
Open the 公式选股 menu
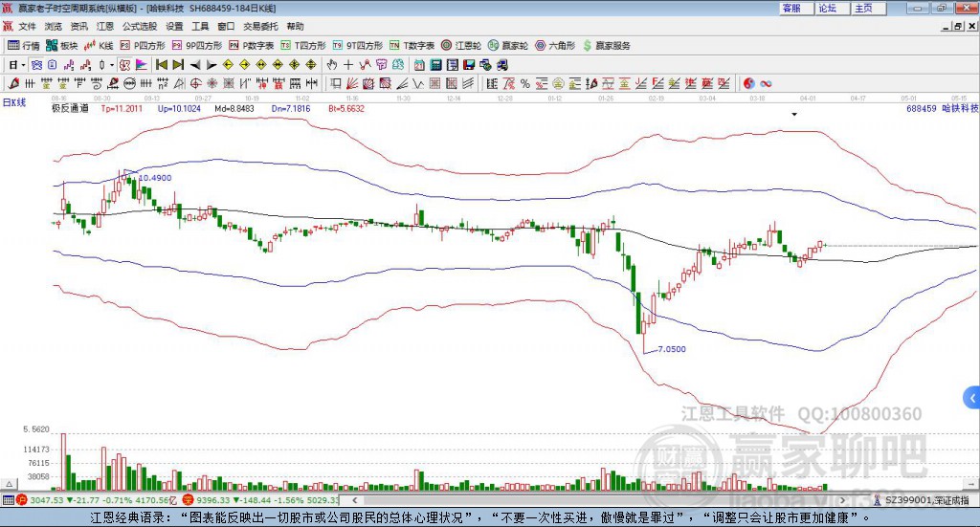tap(140, 26)
